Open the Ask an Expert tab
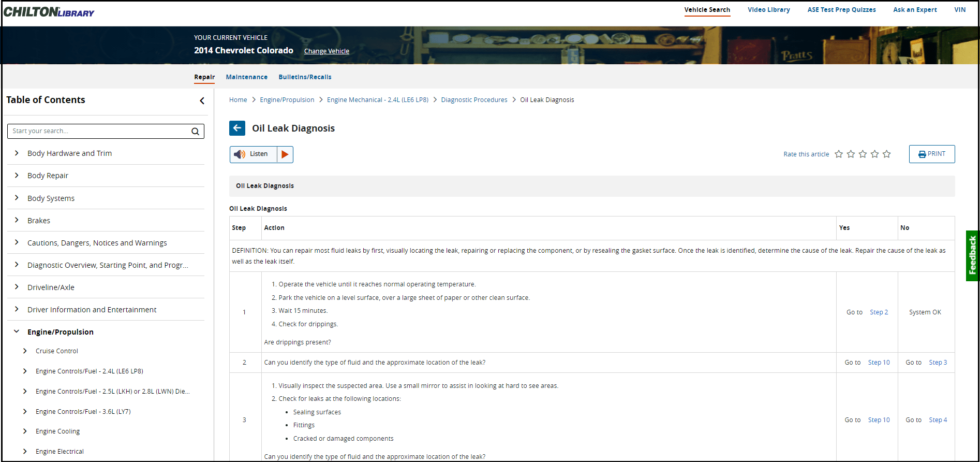The height and width of the screenshot is (462, 980). click(x=915, y=10)
